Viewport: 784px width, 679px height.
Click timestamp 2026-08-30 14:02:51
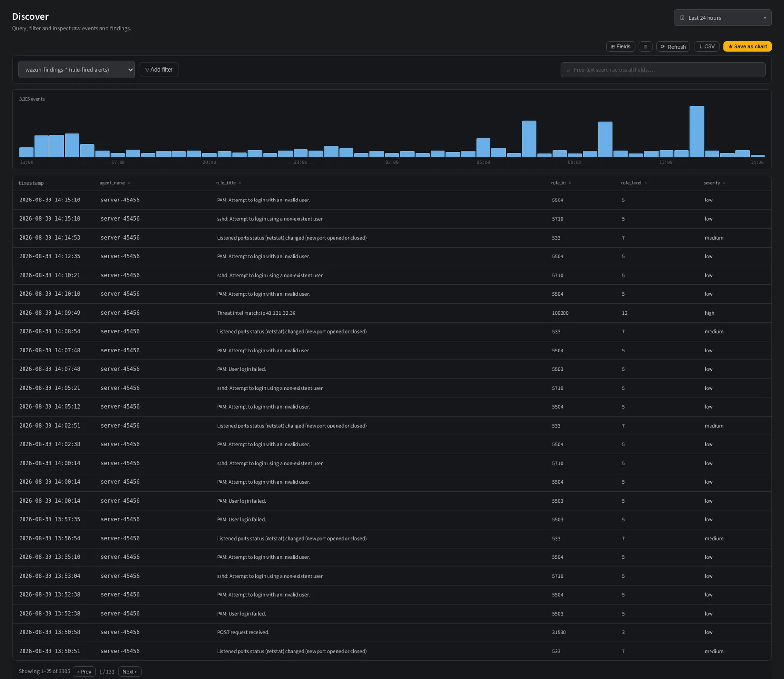tap(49, 426)
